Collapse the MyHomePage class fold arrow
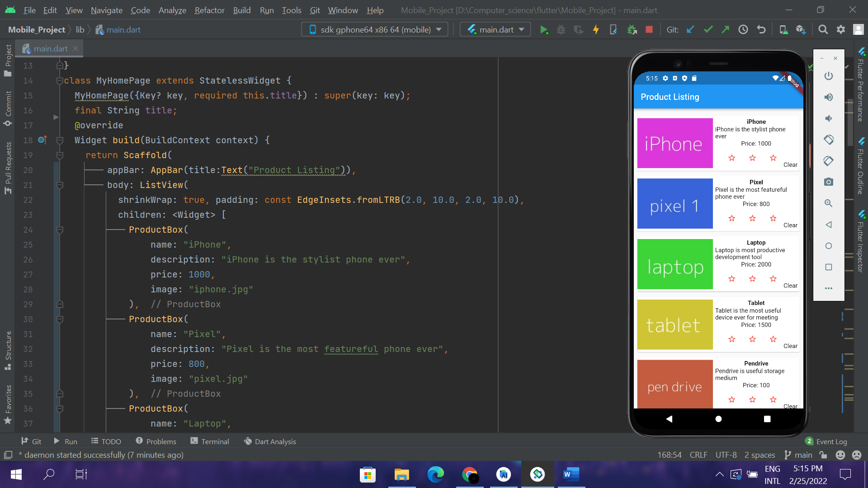The width and height of the screenshot is (868, 488). coord(60,80)
